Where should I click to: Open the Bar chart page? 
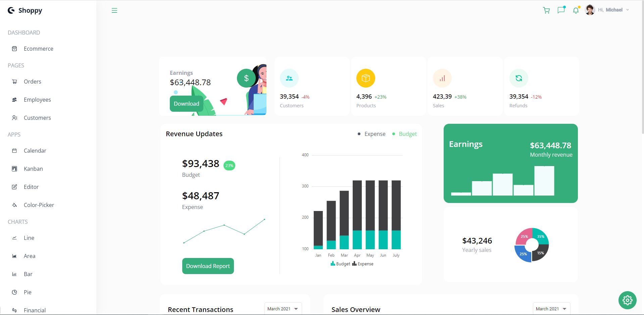[x=28, y=274]
